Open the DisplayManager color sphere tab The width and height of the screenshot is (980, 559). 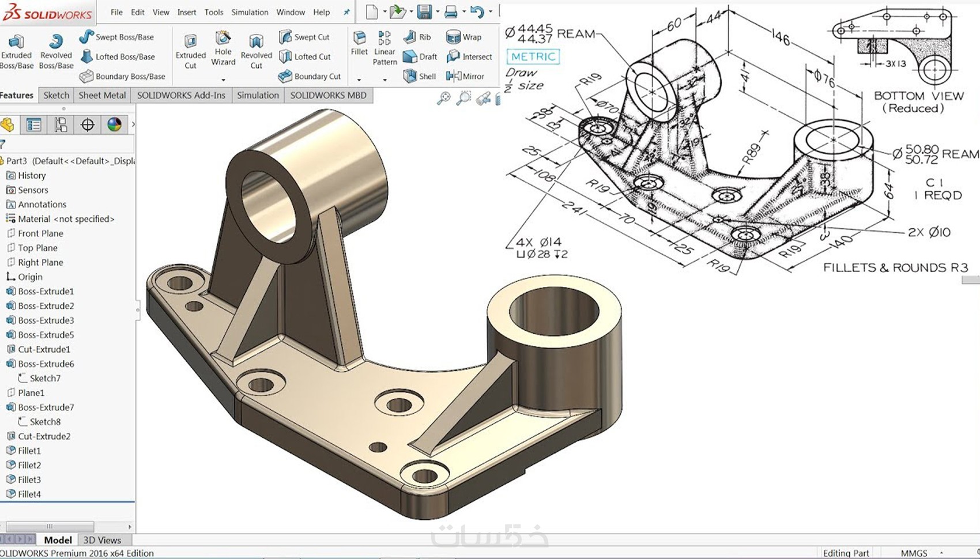coord(114,124)
